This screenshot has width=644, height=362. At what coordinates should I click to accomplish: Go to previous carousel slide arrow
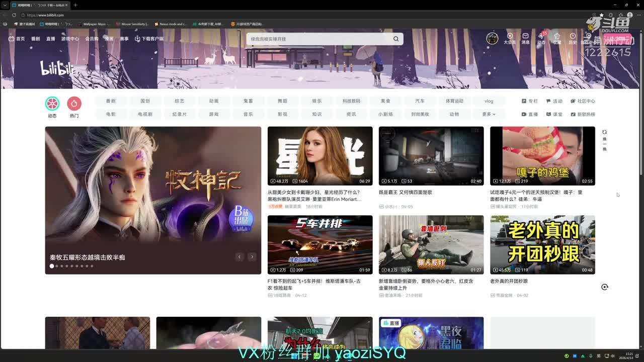click(239, 257)
